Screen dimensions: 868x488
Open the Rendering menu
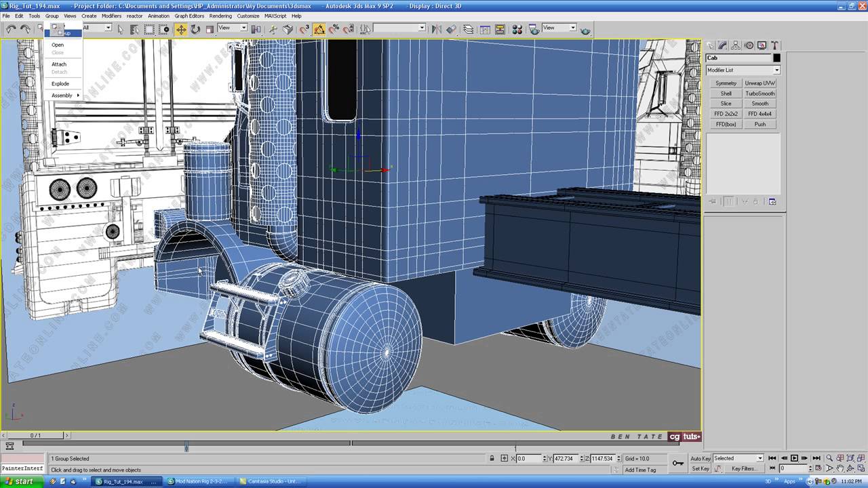220,16
